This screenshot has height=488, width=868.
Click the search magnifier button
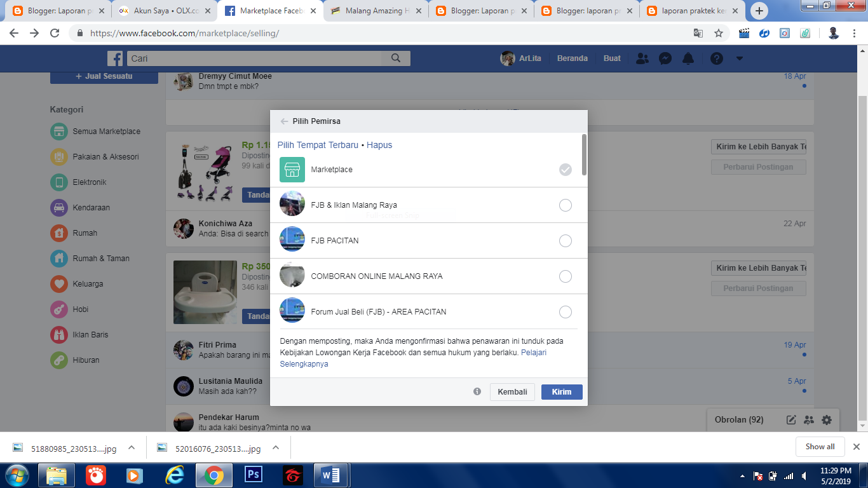(x=396, y=58)
